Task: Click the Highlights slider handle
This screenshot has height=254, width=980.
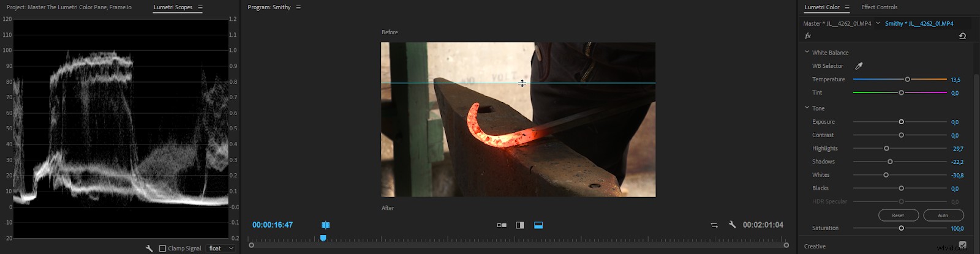Action: click(886, 149)
